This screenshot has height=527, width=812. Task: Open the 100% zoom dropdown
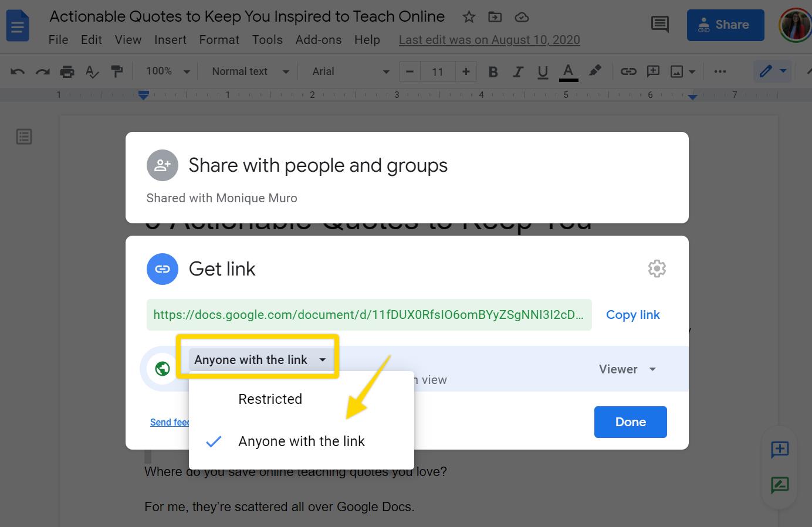pos(168,72)
